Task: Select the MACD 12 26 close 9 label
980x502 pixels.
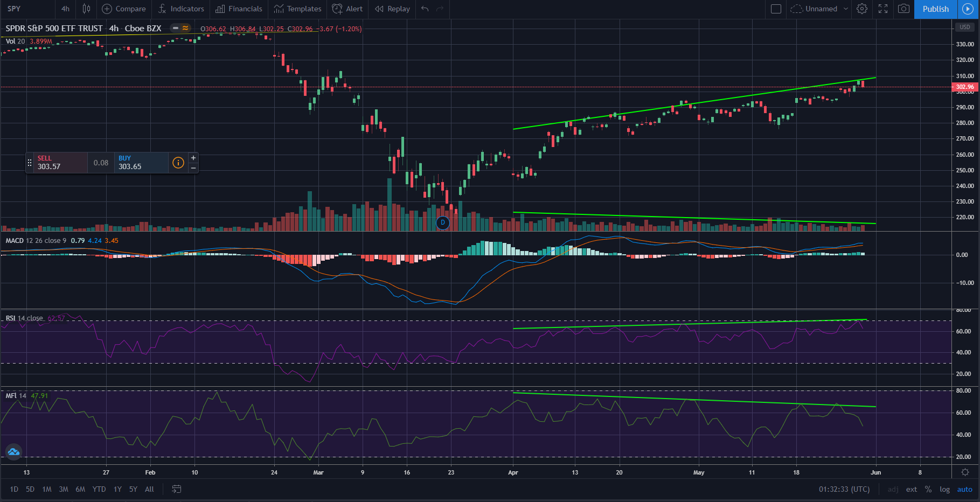Action: click(x=36, y=241)
